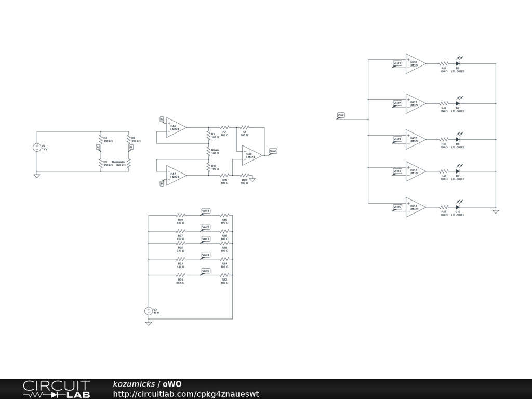The width and height of the screenshot is (532, 399).
Task: Select node label B beside resistor R8
Action: [x=131, y=147]
